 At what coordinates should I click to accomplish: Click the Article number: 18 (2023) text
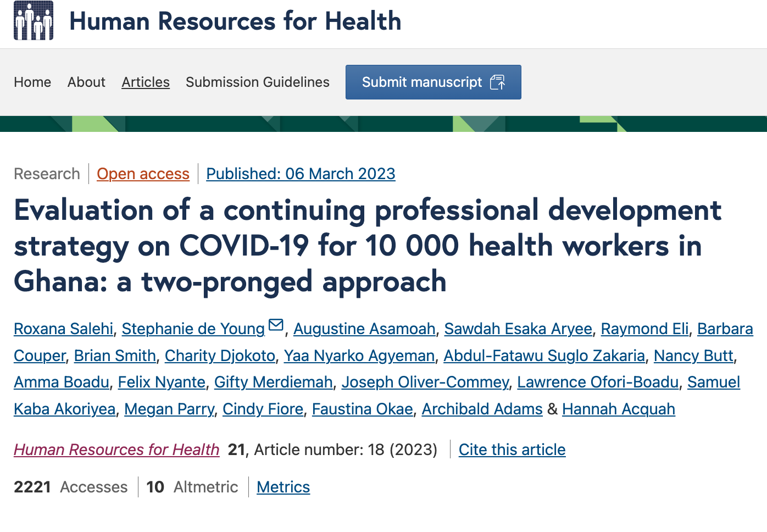coord(346,450)
